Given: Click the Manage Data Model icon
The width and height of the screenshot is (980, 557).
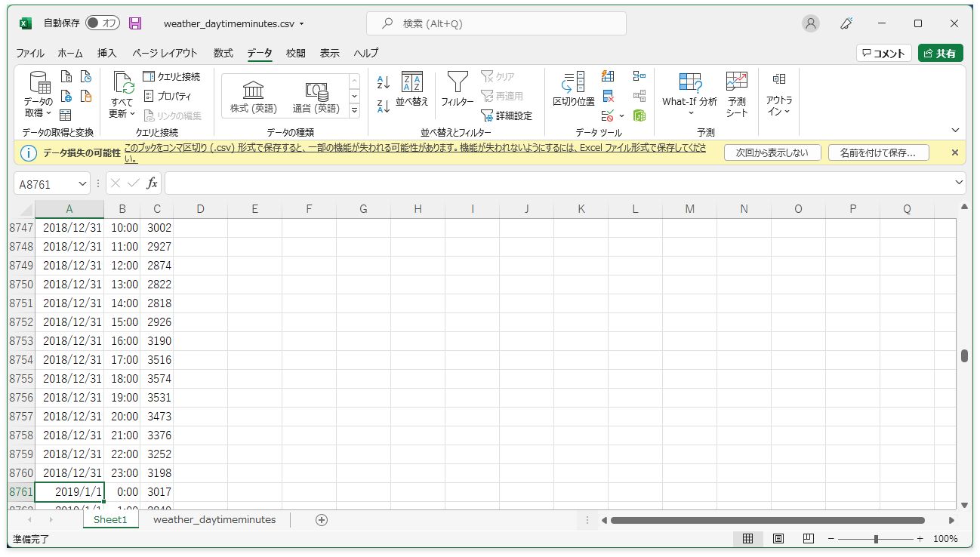Looking at the screenshot, I should click(639, 115).
